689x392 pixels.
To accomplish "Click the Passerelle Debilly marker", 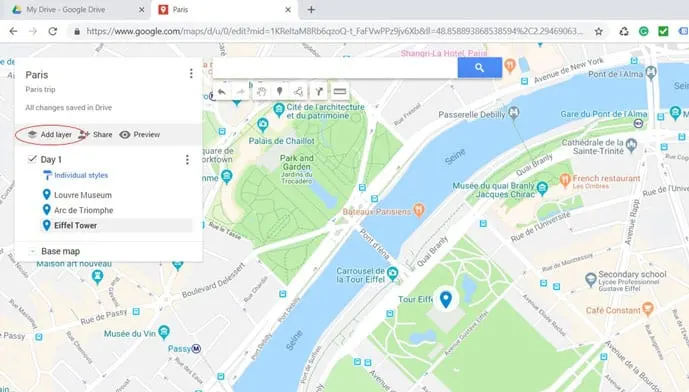I will pos(513,113).
